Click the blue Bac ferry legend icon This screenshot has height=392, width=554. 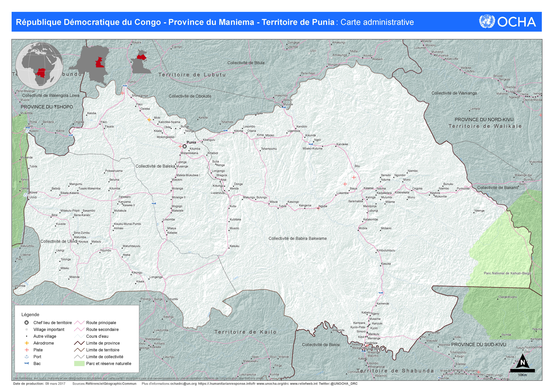coord(27,363)
